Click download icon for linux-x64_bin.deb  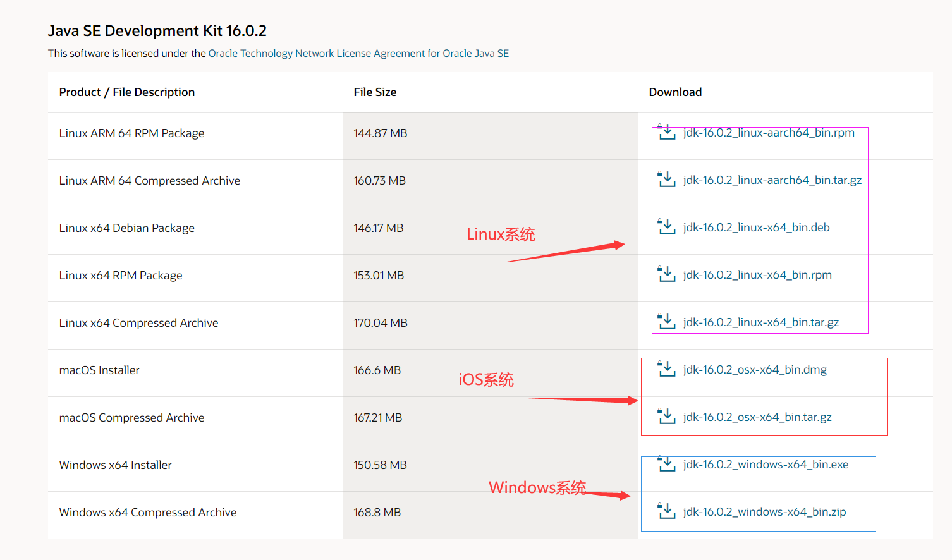[666, 227]
